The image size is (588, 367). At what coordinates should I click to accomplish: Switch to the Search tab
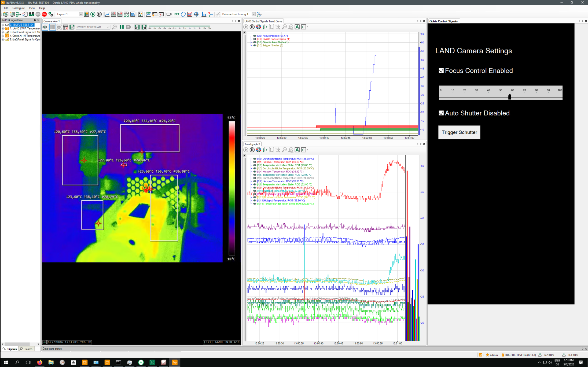[x=26, y=349]
